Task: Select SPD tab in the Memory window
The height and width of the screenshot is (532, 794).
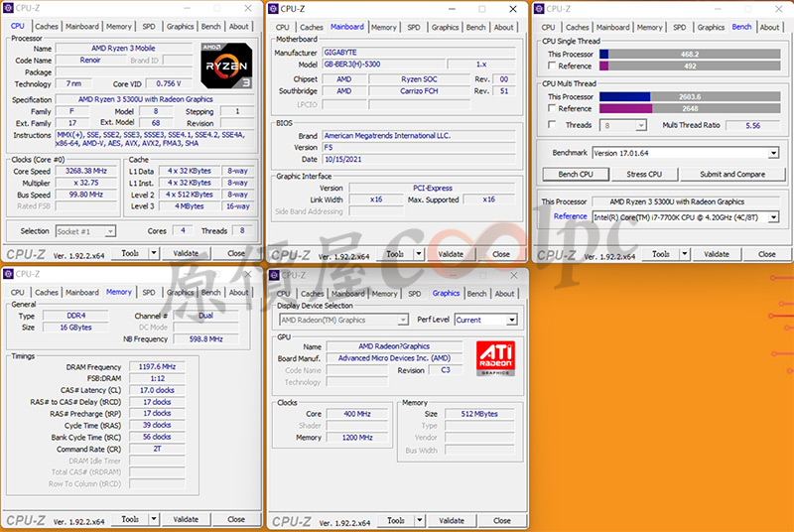Action: pos(149,292)
